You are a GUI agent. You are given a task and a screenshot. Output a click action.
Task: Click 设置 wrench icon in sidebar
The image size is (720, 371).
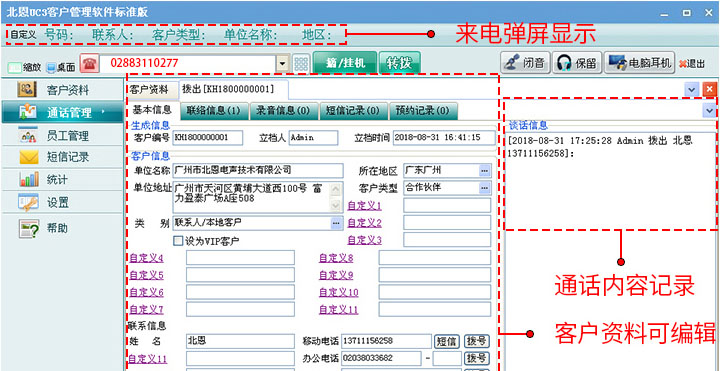[x=28, y=202]
